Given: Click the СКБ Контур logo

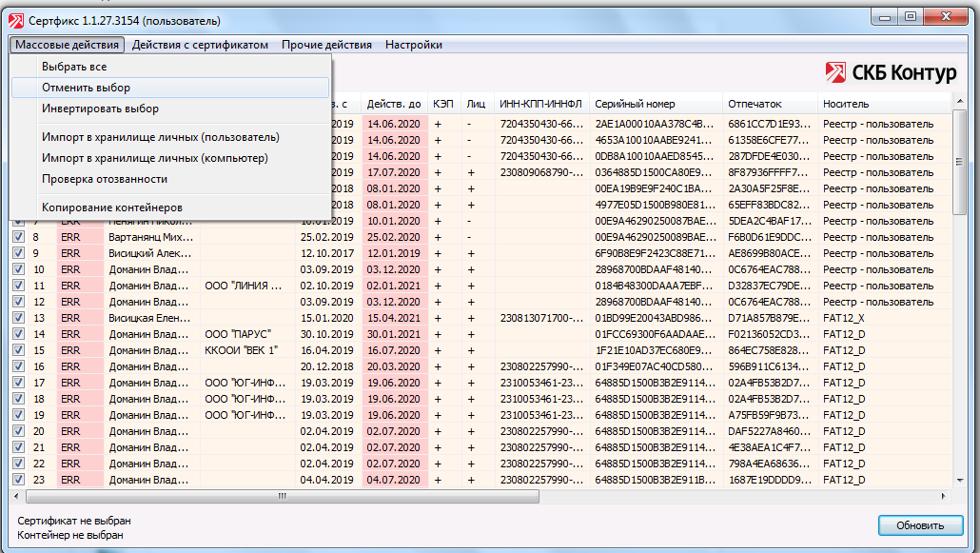Looking at the screenshot, I should point(891,72).
